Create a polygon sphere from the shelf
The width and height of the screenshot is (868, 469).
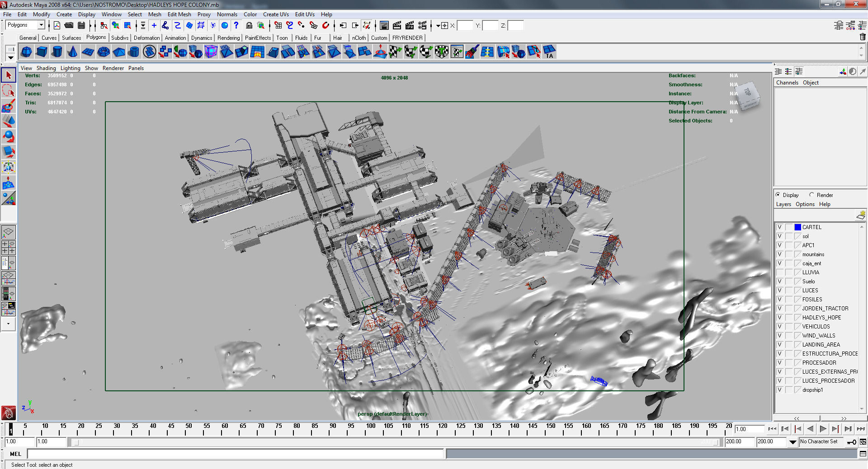(x=27, y=52)
